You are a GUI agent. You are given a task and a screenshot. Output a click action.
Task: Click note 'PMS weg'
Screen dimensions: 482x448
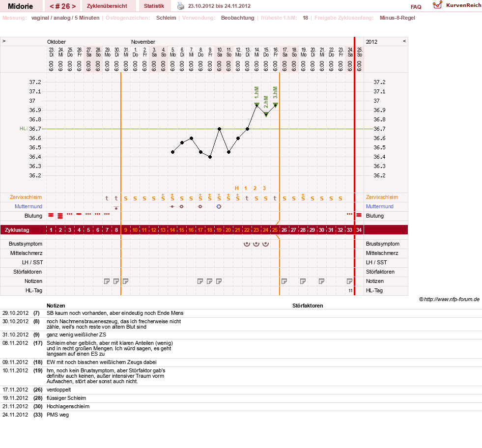pyautogui.click(x=58, y=415)
